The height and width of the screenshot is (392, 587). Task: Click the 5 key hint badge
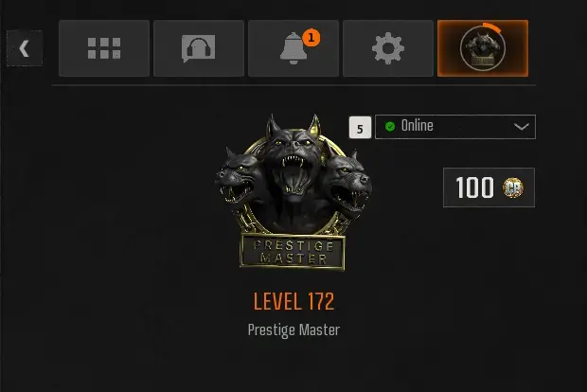tap(360, 128)
